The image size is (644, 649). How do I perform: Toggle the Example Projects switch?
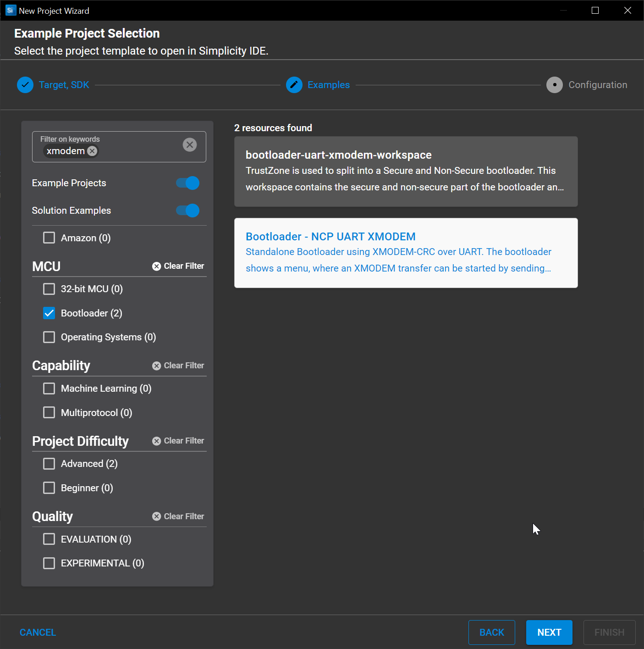click(x=188, y=183)
